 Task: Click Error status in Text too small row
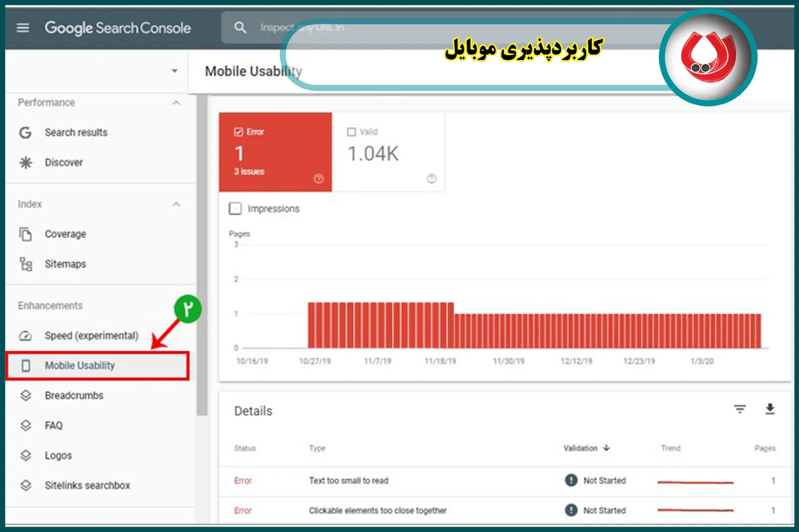point(243,481)
